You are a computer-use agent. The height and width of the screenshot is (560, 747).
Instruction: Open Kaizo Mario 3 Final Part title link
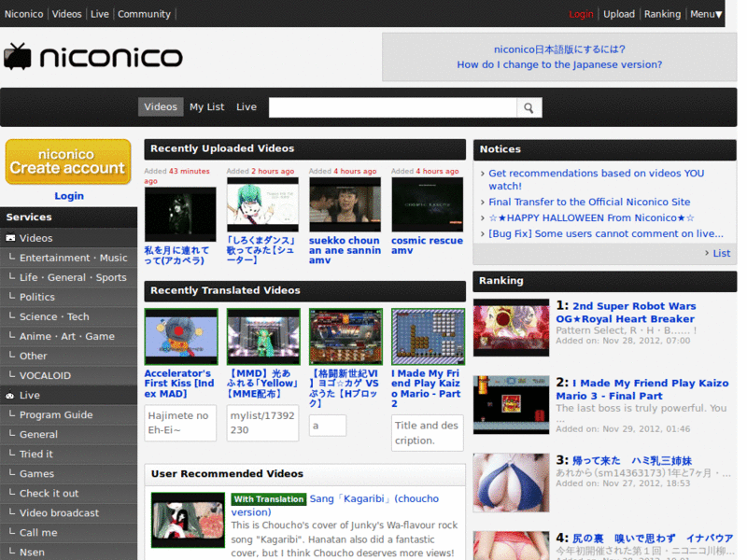click(x=642, y=389)
